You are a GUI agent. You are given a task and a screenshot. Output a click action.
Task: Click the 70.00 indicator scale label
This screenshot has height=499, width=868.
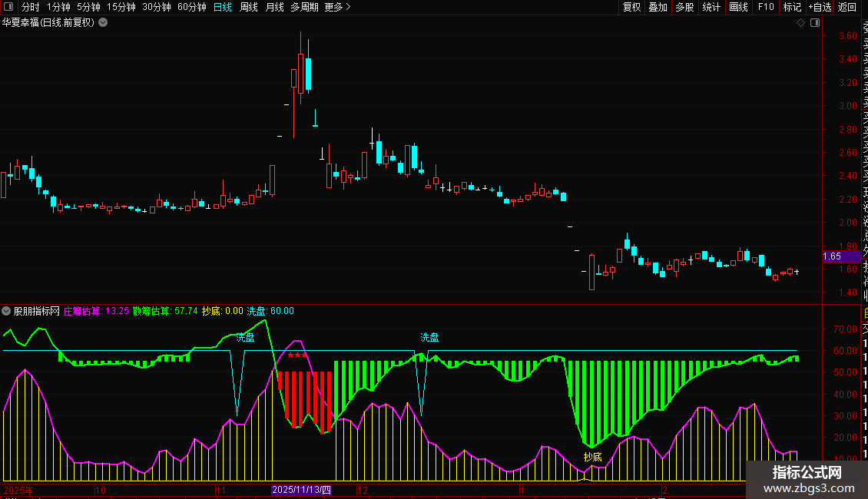(x=845, y=329)
